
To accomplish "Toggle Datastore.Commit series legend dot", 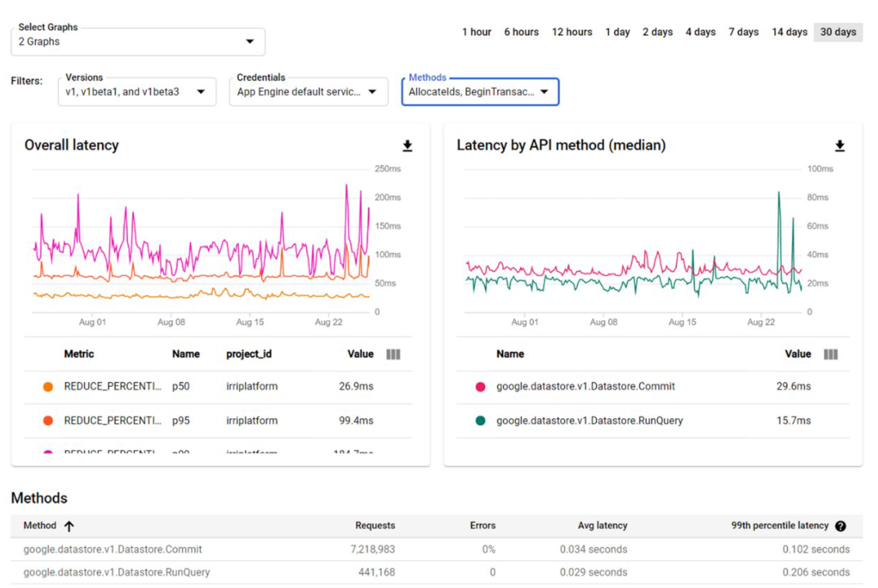I will tap(480, 387).
